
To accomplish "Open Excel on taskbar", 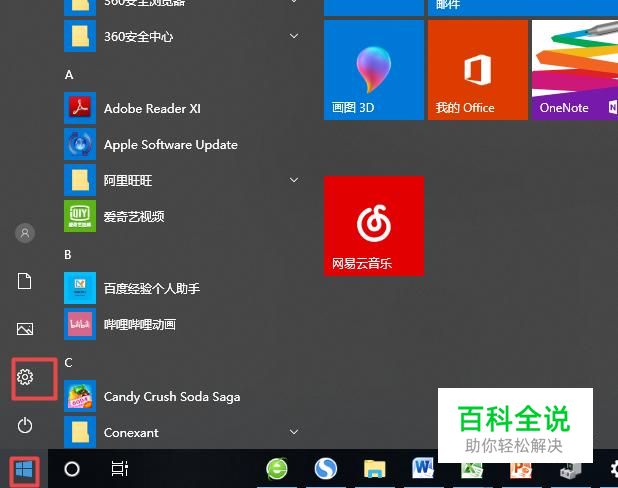I will coord(472,470).
